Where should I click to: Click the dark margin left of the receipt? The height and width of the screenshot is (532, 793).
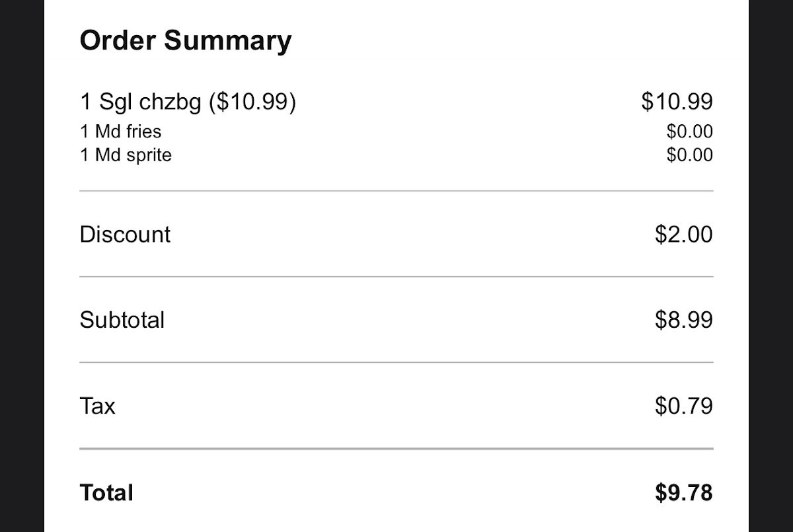tap(22, 264)
